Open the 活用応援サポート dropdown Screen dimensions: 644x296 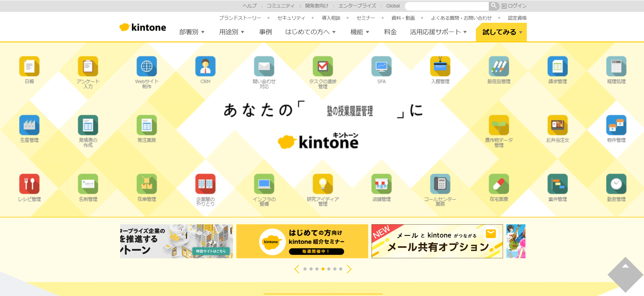(x=438, y=32)
